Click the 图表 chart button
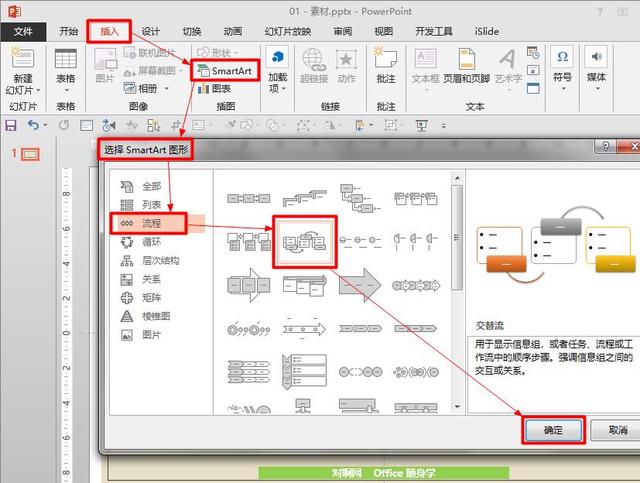The width and height of the screenshot is (640, 483). [214, 88]
